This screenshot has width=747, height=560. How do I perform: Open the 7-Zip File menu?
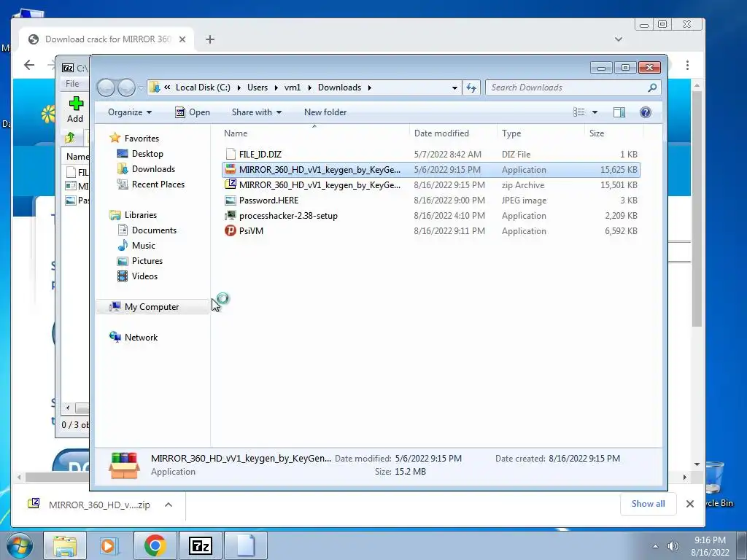[72, 84]
